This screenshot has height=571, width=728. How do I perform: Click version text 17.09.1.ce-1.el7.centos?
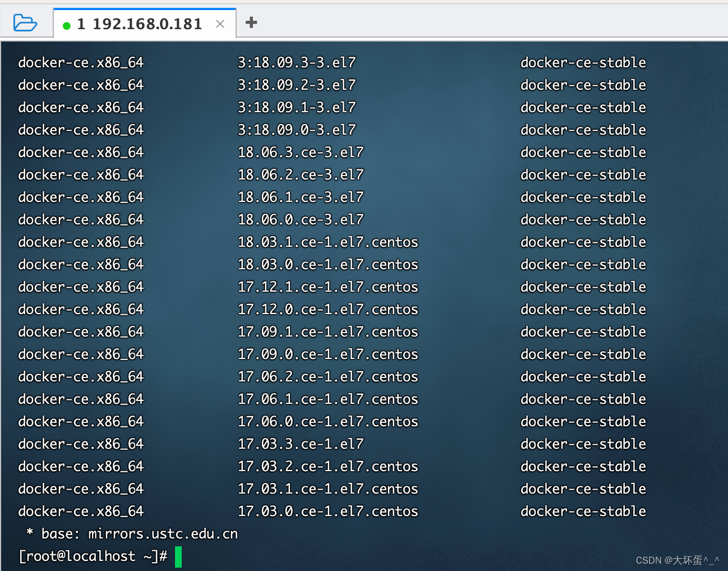[x=328, y=331]
